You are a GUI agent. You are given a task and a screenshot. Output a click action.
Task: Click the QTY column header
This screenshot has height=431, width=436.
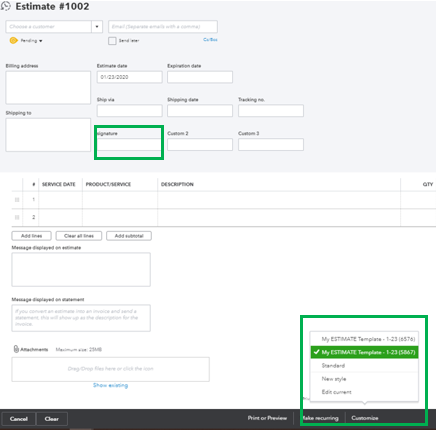(x=428, y=184)
